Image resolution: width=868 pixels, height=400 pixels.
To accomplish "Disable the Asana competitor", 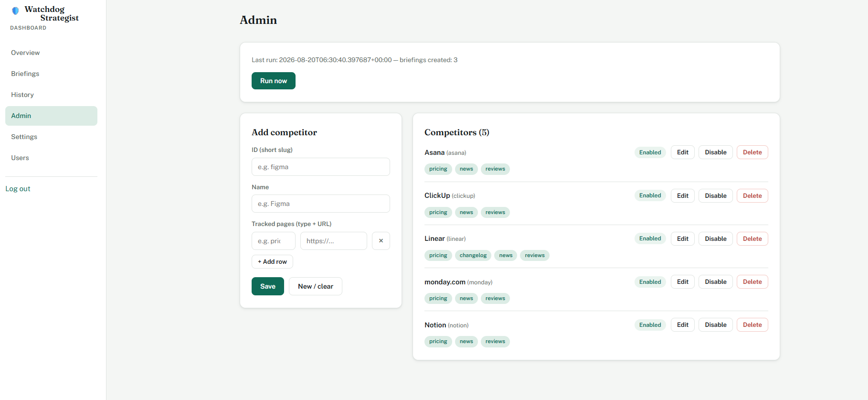I will (x=716, y=152).
